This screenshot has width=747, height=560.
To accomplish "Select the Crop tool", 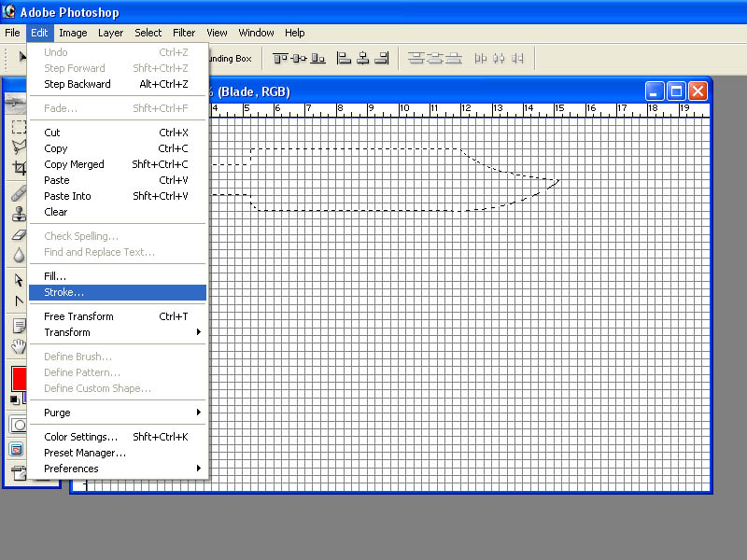I will (19, 167).
